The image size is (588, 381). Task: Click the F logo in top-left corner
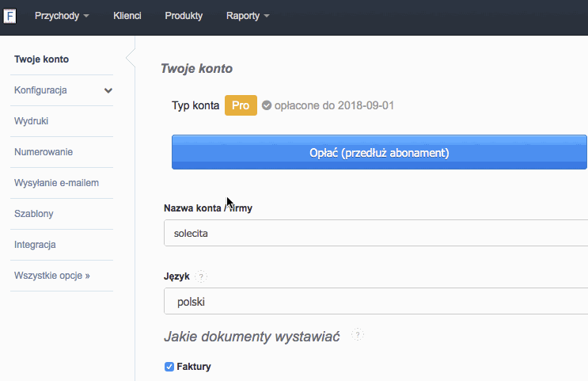[9, 17]
